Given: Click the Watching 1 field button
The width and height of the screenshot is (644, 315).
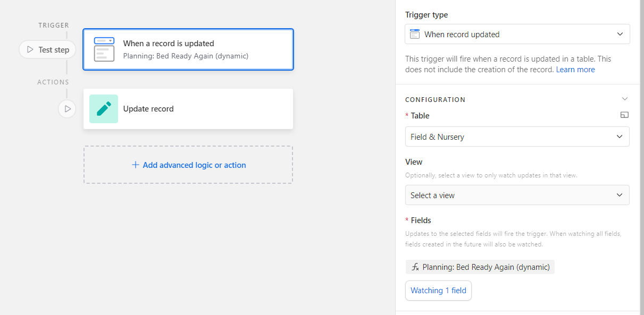Looking at the screenshot, I should 438,291.
